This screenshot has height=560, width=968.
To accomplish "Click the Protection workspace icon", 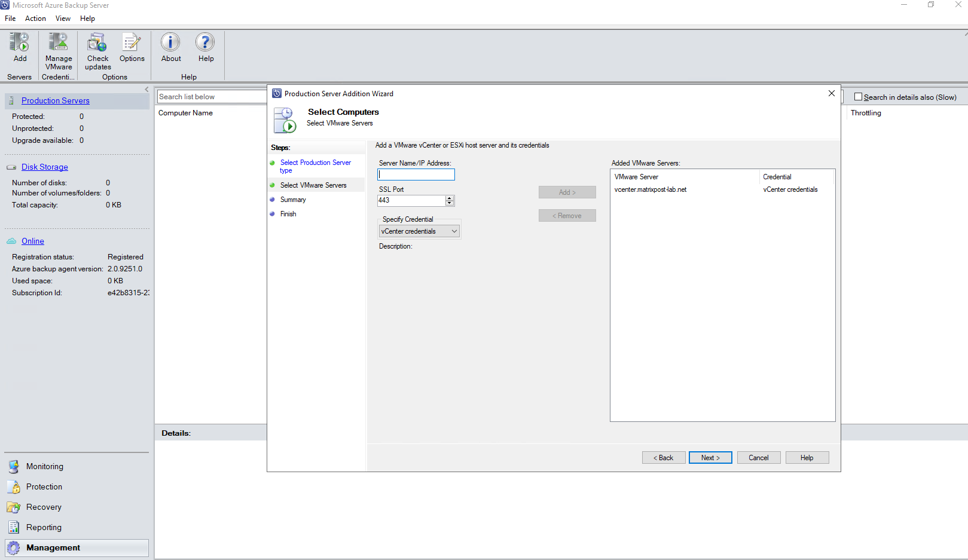I will coord(14,487).
